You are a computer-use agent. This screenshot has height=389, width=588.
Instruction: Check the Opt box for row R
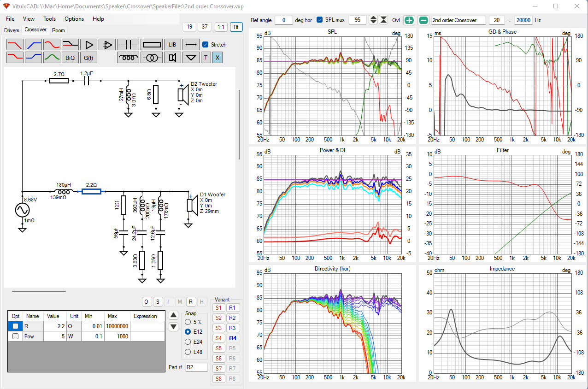click(15, 326)
